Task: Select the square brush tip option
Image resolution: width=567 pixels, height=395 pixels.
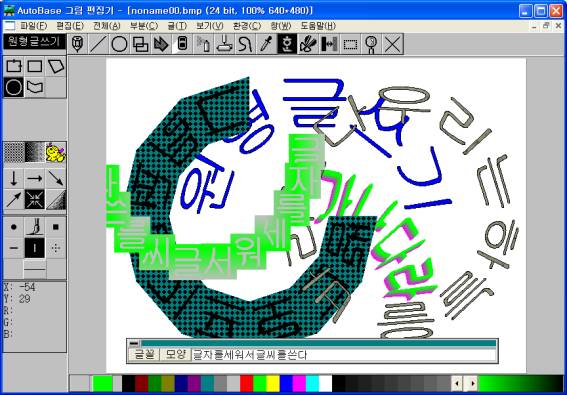Action: click(x=56, y=227)
